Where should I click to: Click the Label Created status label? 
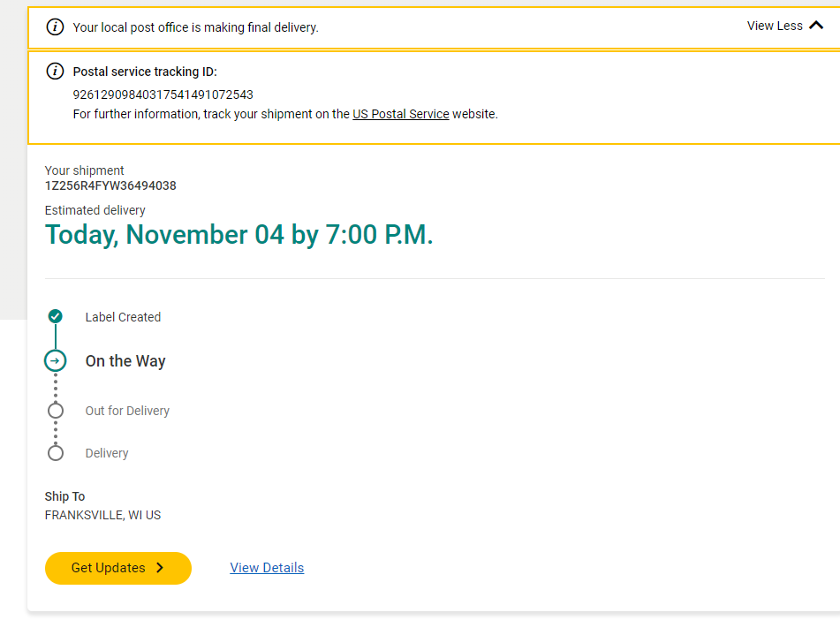click(x=123, y=317)
